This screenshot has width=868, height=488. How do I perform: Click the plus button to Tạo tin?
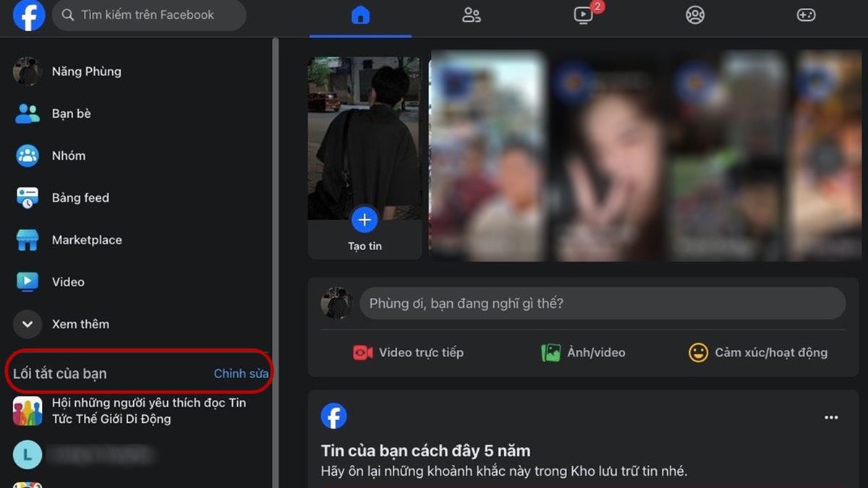365,220
